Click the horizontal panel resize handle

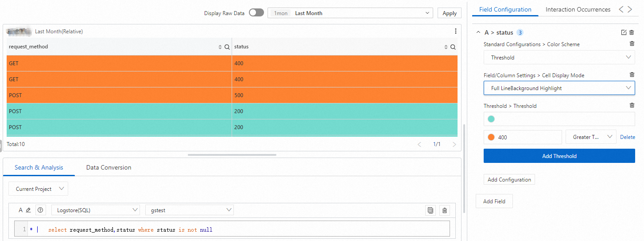(x=232, y=155)
